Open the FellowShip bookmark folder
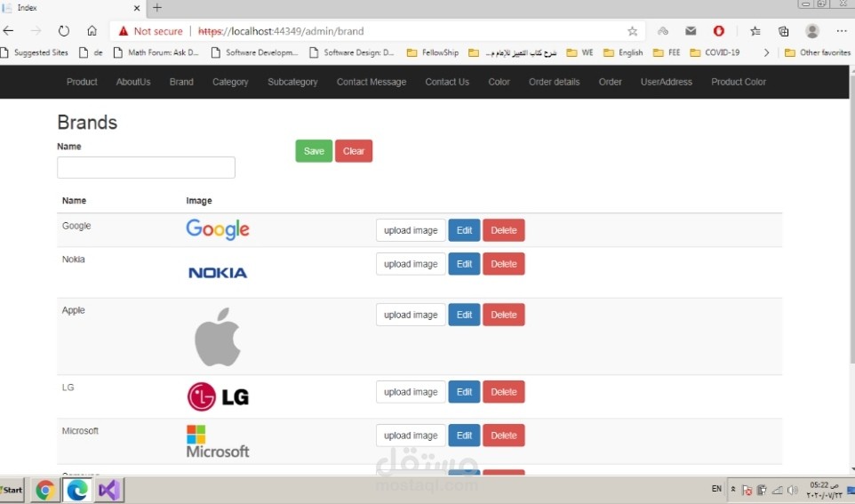Screen dimensions: 855x504 coord(433,52)
